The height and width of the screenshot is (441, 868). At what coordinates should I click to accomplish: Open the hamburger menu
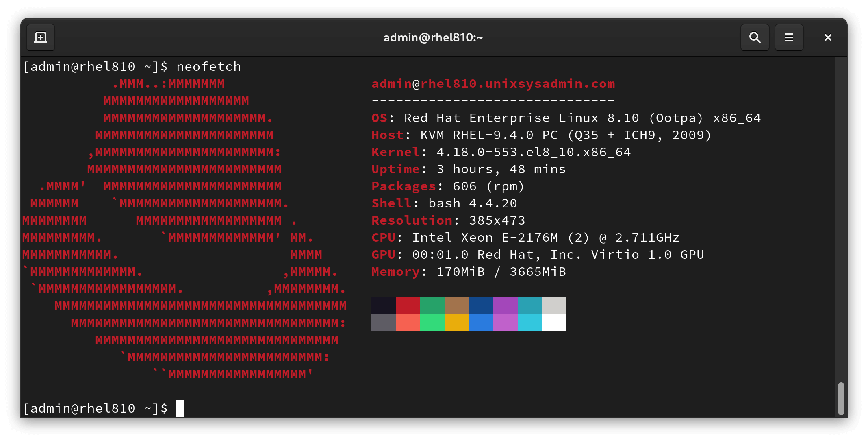[x=788, y=37]
